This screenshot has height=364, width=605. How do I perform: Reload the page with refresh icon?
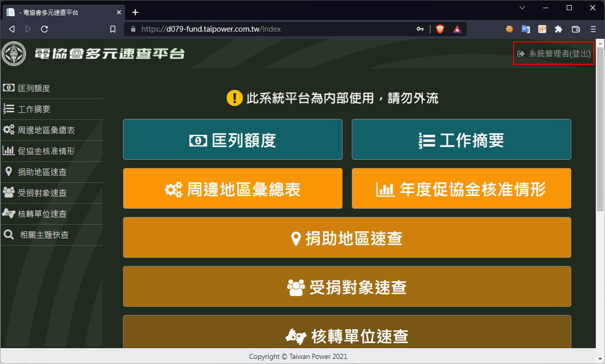(x=44, y=29)
